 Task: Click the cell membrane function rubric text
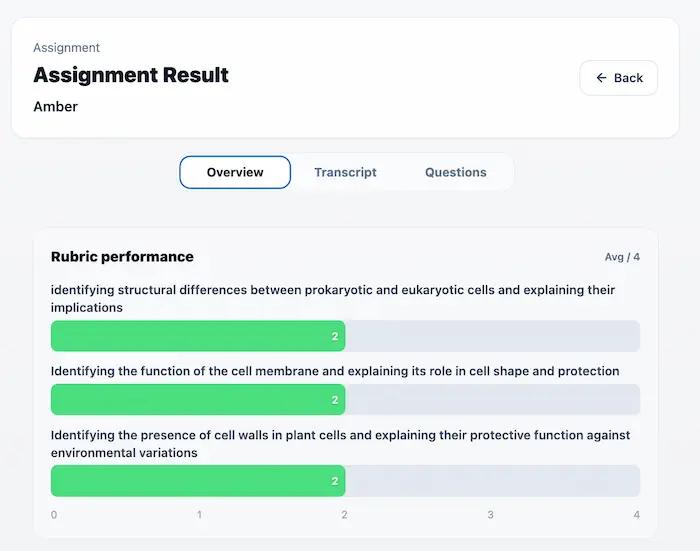pos(335,371)
